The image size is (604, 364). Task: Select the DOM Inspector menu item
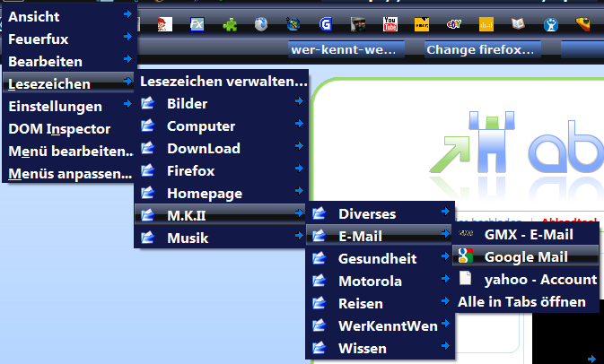[68, 129]
